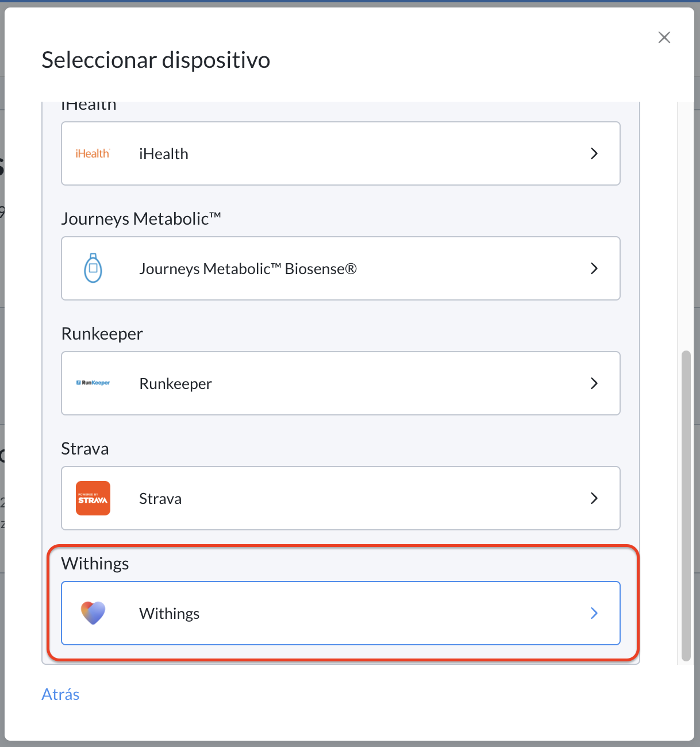This screenshot has width=700, height=747.
Task: Click the Strava section heading
Action: point(85,449)
